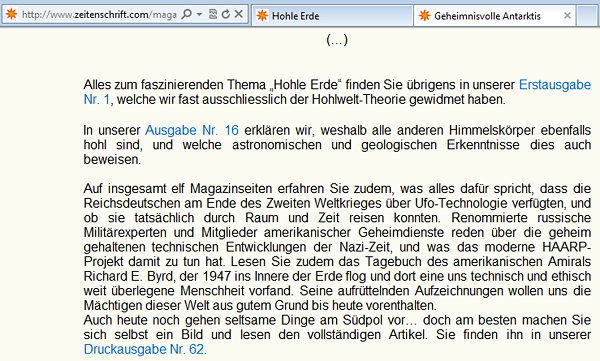
Task: Reload the page with the refresh icon
Action: pos(226,15)
